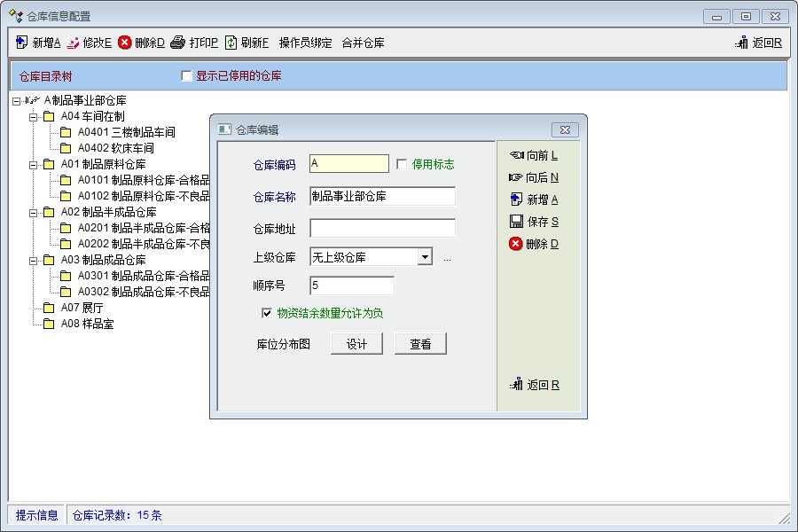This screenshot has height=532, width=798.
Task: Click the 打印P printer icon
Action: [178, 43]
